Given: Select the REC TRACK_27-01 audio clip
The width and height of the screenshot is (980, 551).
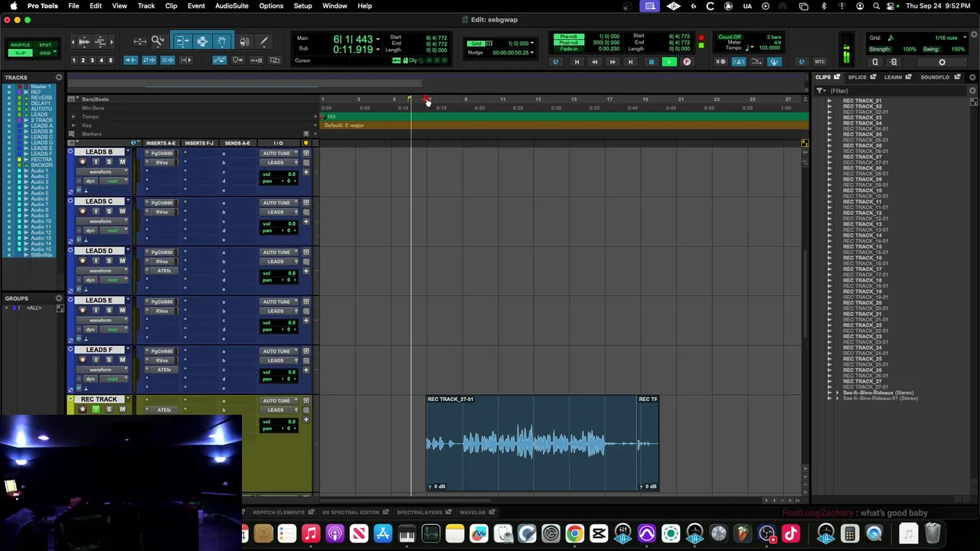Looking at the screenshot, I should (x=532, y=443).
